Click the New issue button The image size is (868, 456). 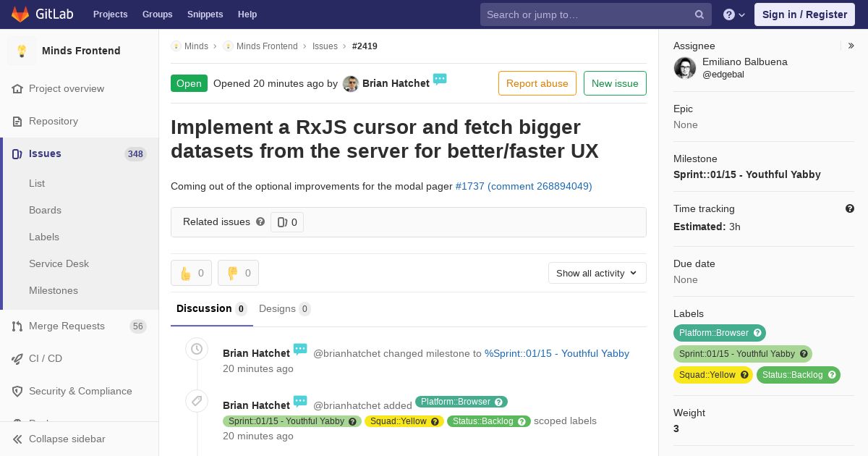click(x=615, y=83)
